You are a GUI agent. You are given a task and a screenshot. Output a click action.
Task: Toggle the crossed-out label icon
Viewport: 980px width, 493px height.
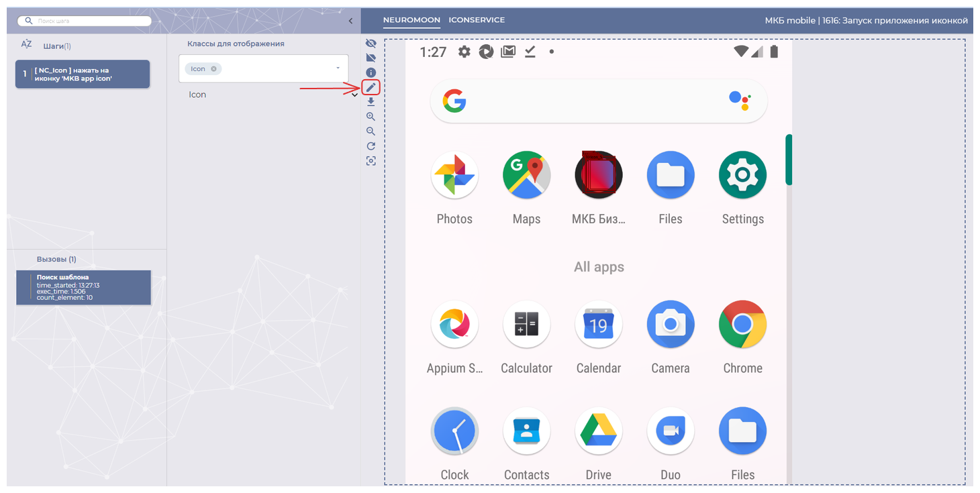pos(371,58)
